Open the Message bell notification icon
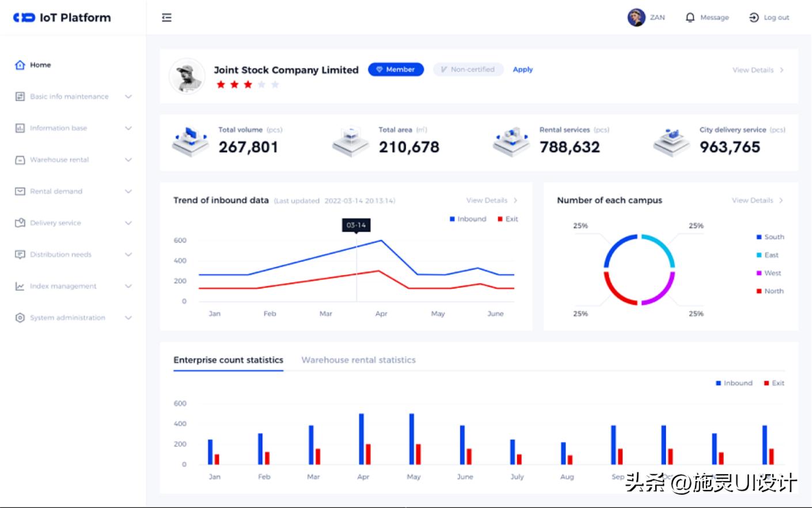 [690, 18]
